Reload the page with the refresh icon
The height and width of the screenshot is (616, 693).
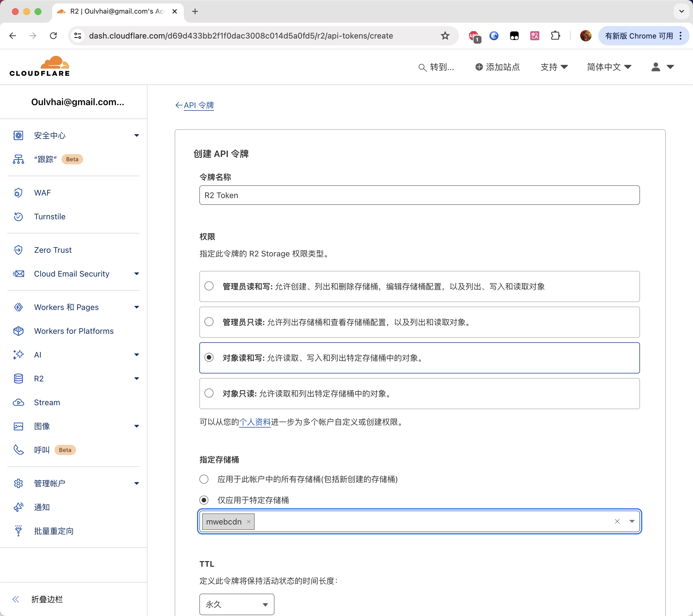click(53, 36)
